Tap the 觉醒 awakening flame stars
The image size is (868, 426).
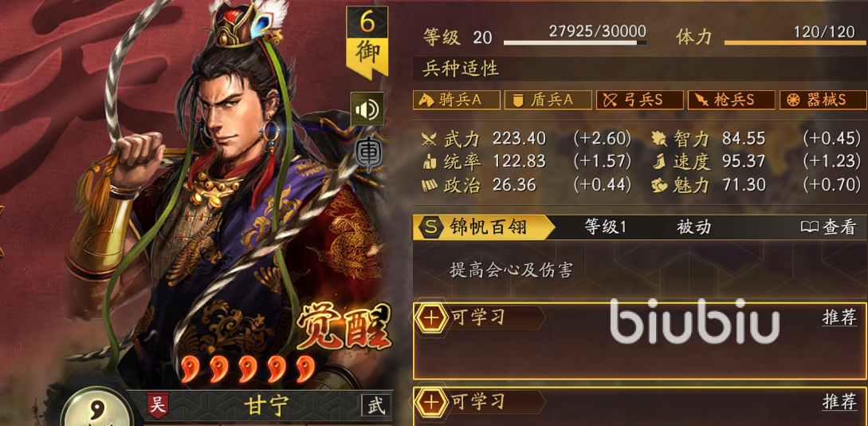coord(247,369)
